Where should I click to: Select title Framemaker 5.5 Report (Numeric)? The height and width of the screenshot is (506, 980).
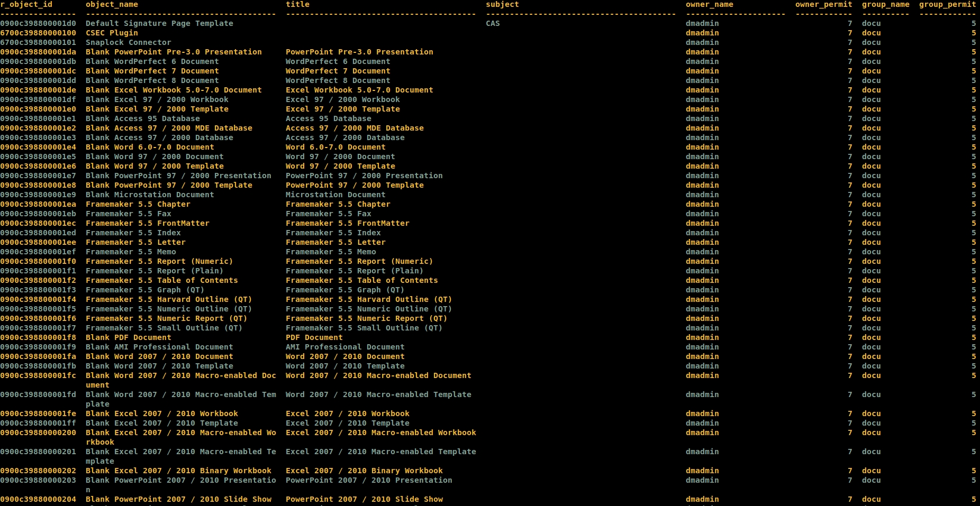359,261
